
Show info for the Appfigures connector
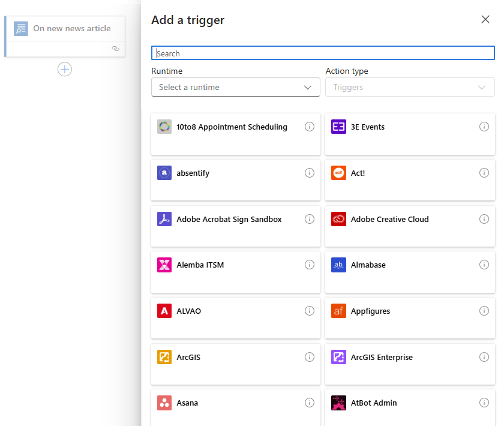[x=484, y=311]
